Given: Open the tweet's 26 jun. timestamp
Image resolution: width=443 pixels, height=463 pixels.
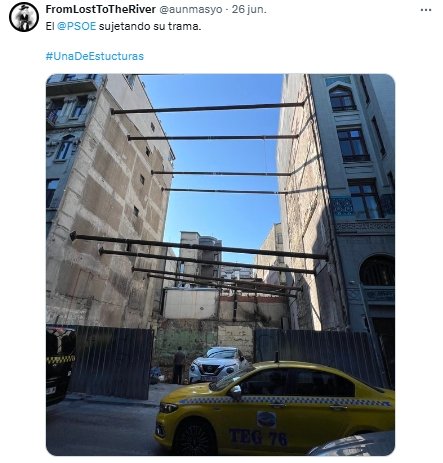Looking at the screenshot, I should [249, 9].
